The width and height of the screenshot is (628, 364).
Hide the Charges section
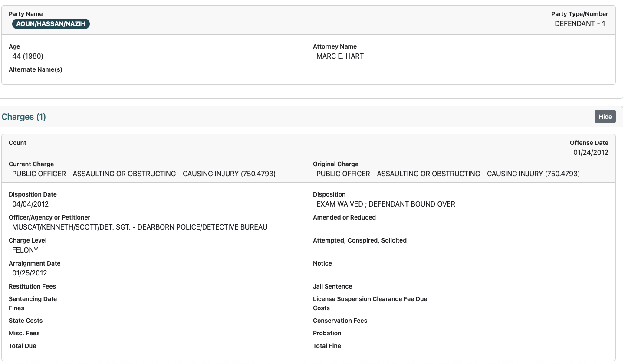pyautogui.click(x=605, y=116)
